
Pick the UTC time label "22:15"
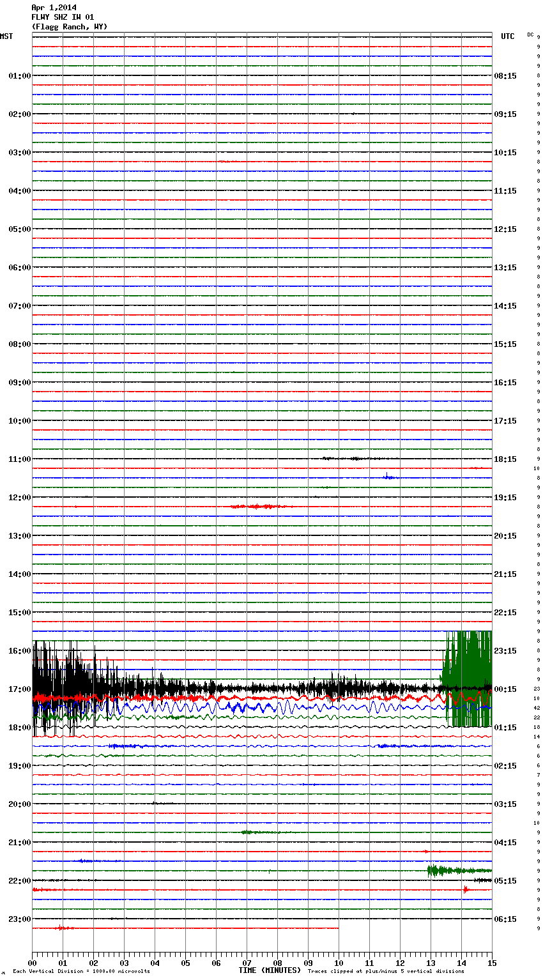click(x=505, y=613)
